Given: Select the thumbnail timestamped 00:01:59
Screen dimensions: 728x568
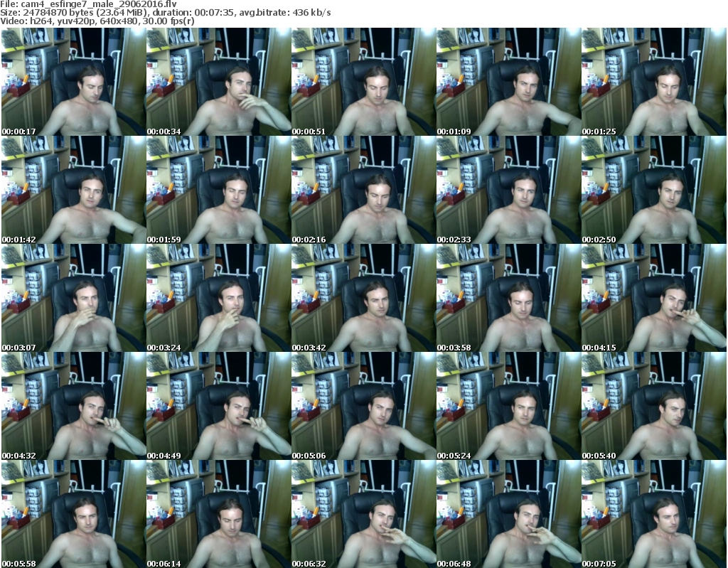Looking at the screenshot, I should click(x=219, y=190).
